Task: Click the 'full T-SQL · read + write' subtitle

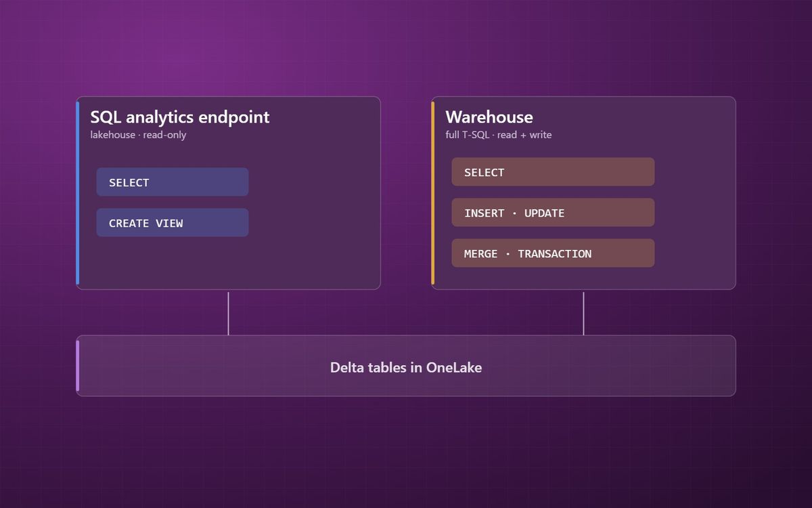Action: 499,135
